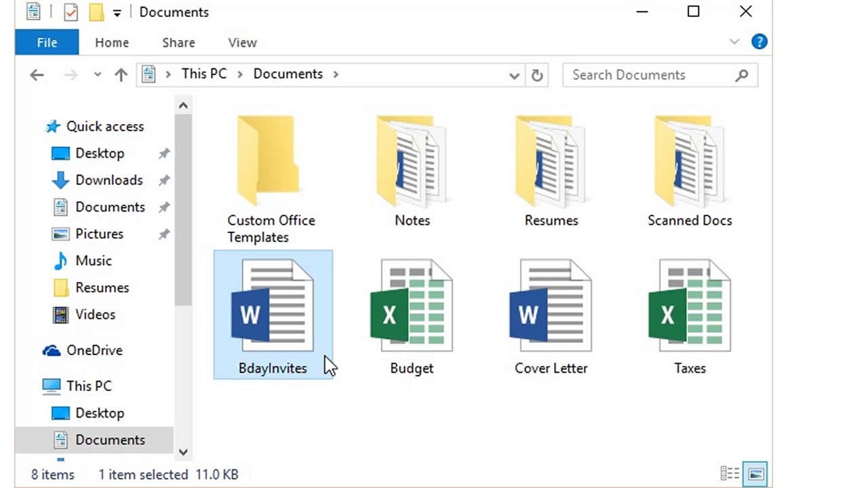Image resolution: width=868 pixels, height=488 pixels.
Task: Click chevron before This PC in address bar
Action: pyautogui.click(x=169, y=75)
